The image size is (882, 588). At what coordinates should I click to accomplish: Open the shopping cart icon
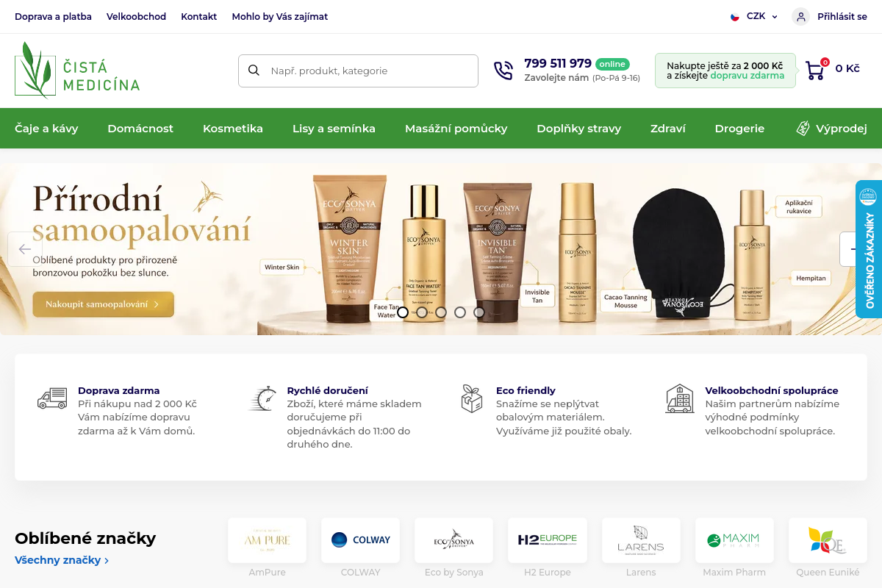point(814,70)
